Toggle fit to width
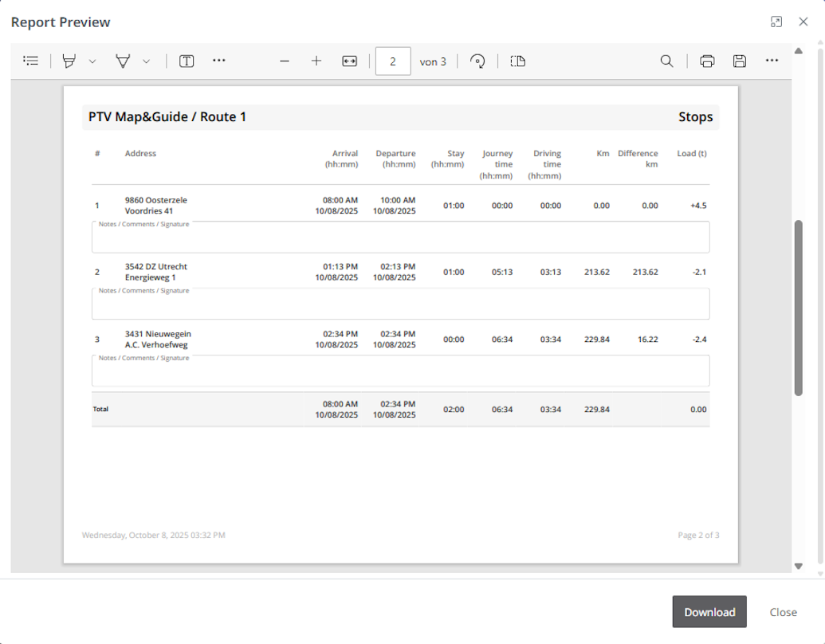The width and height of the screenshot is (825, 644). [349, 61]
